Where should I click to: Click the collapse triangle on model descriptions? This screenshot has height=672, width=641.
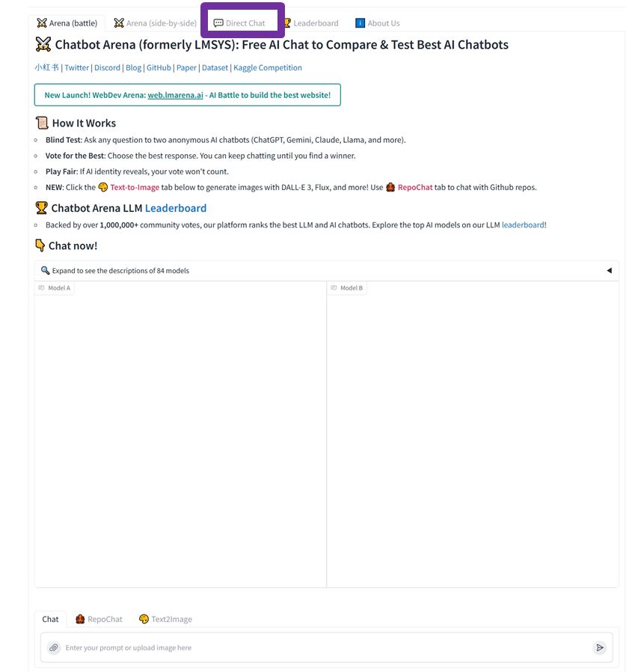click(609, 270)
